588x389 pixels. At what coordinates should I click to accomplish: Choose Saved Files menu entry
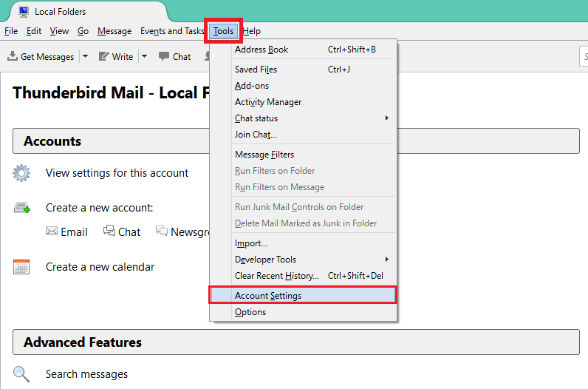point(303,70)
